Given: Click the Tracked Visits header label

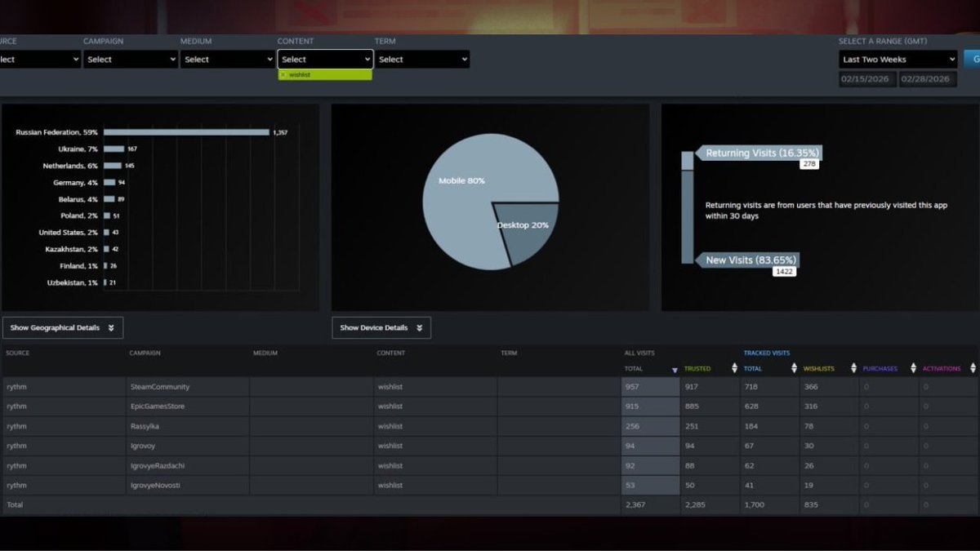Looking at the screenshot, I should coord(766,353).
